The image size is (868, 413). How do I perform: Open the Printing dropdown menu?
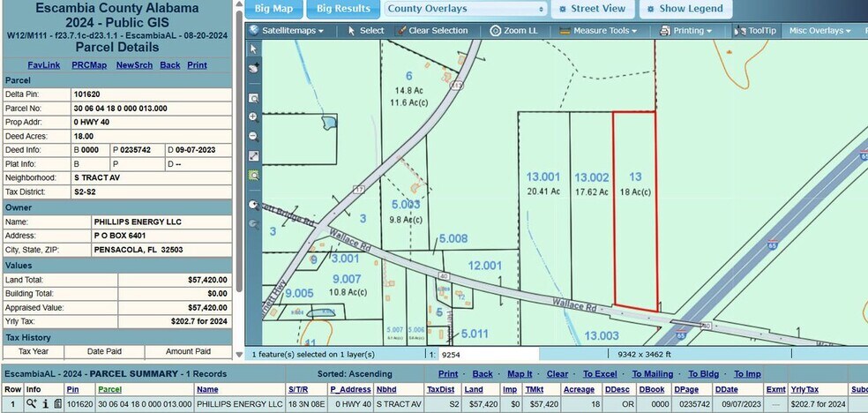point(685,31)
